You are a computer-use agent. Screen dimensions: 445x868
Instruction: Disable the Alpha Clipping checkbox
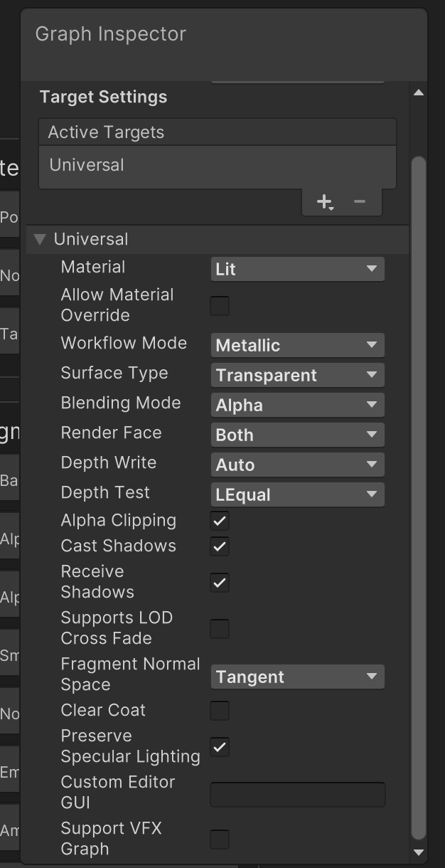[x=220, y=521]
